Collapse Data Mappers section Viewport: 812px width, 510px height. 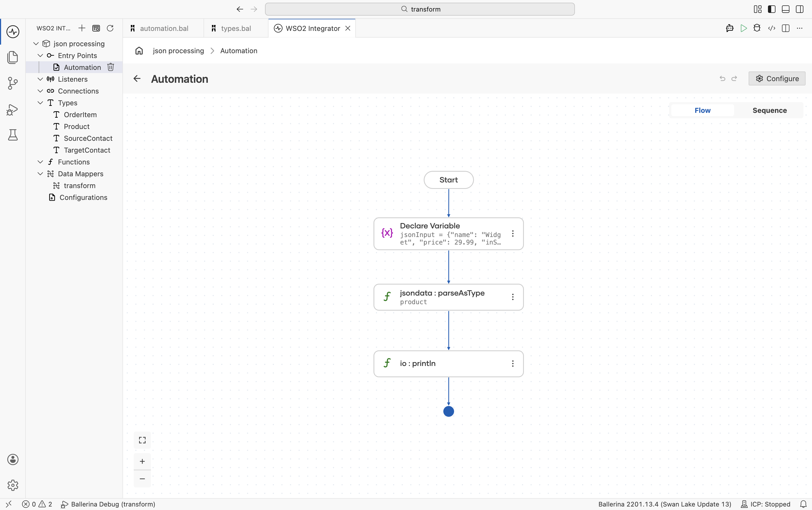(x=40, y=174)
